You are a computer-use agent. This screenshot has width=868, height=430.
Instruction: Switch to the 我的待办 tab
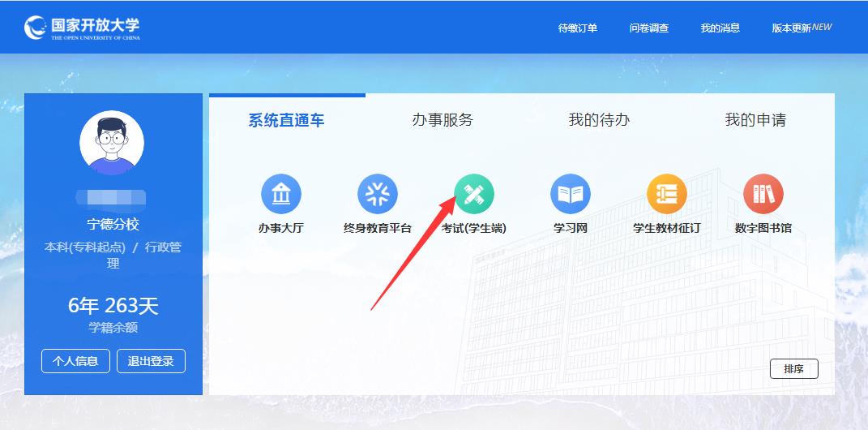point(599,120)
